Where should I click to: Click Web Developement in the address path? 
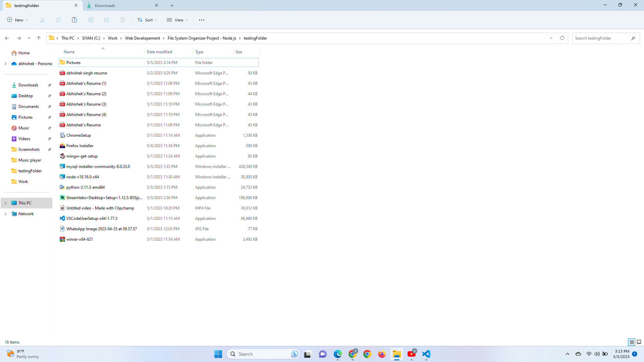pyautogui.click(x=143, y=38)
